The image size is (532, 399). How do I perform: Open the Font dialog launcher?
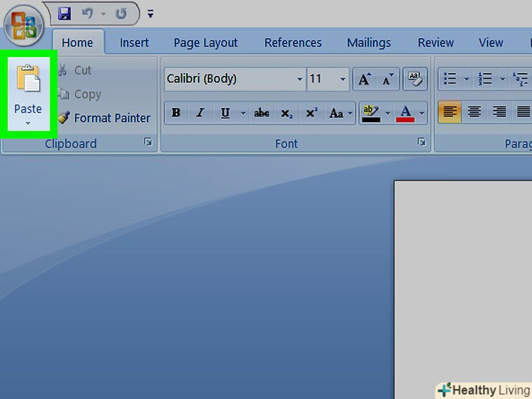click(422, 142)
